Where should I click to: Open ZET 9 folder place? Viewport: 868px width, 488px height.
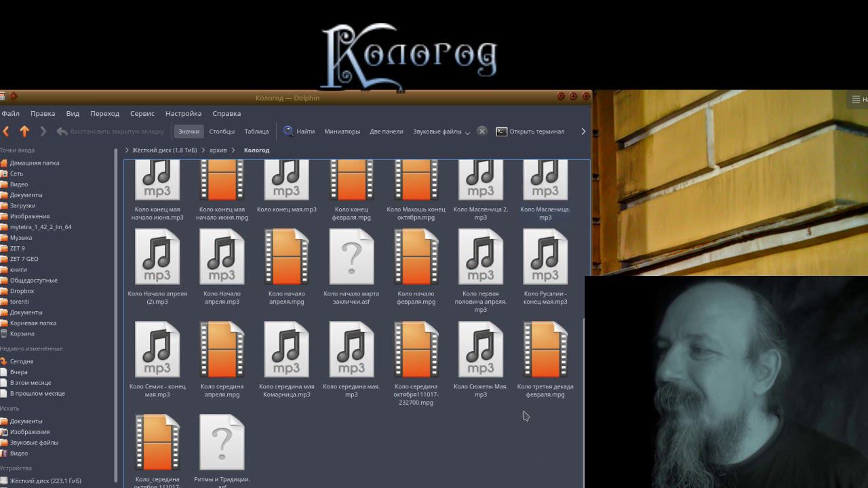pos(17,248)
